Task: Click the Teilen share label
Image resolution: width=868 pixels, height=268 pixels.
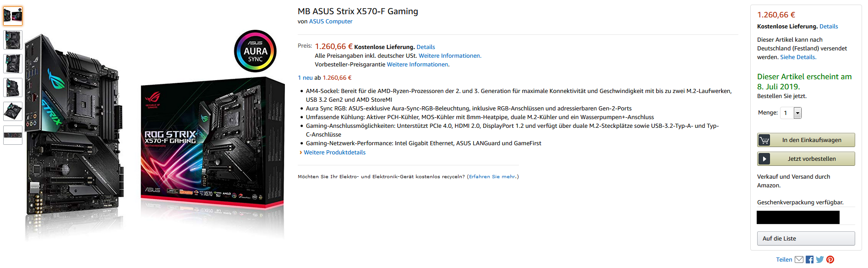Action: [x=785, y=259]
